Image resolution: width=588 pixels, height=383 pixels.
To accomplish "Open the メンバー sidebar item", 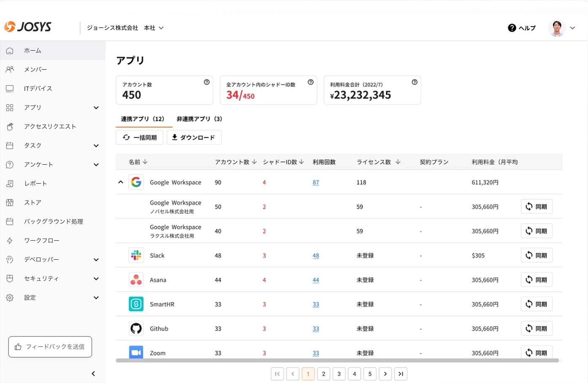I will coord(53,69).
